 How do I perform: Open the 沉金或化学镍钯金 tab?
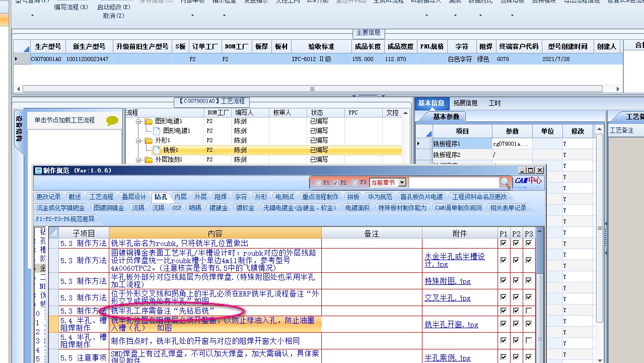61,208
